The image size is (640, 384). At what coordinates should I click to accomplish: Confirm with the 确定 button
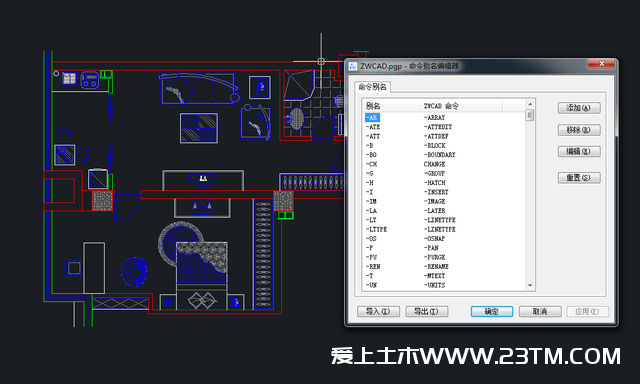point(491,312)
